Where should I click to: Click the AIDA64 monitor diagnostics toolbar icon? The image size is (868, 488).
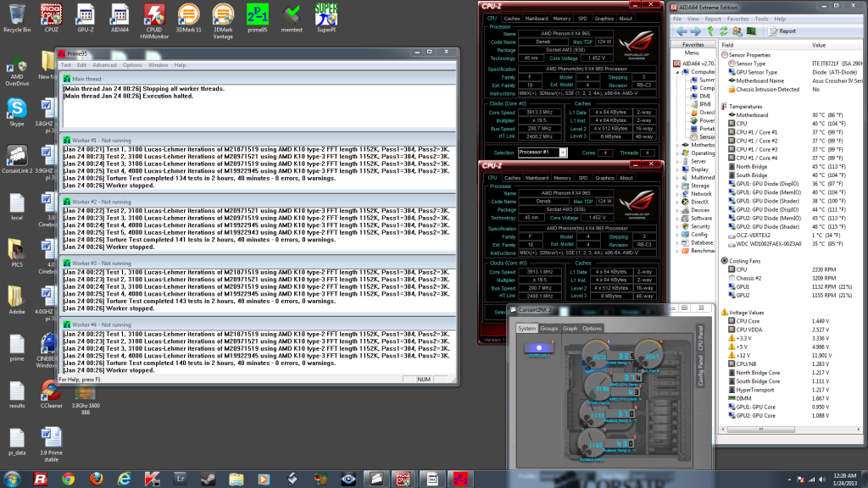point(751,31)
